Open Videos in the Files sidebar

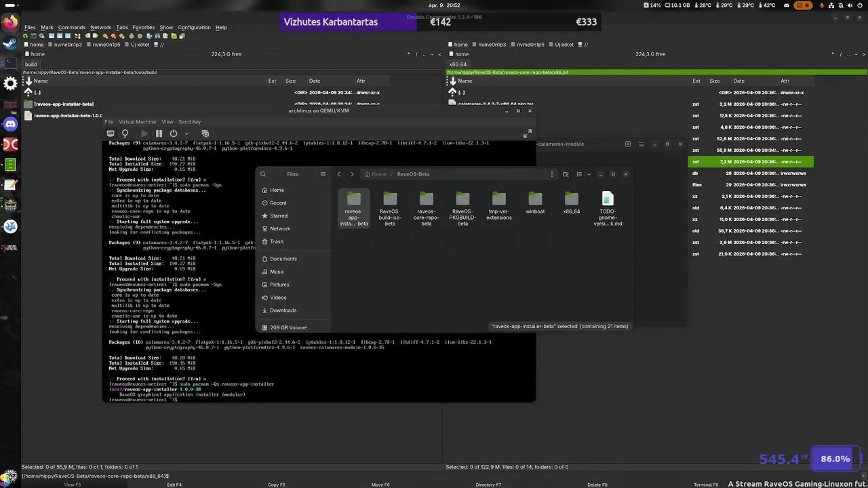point(292,298)
